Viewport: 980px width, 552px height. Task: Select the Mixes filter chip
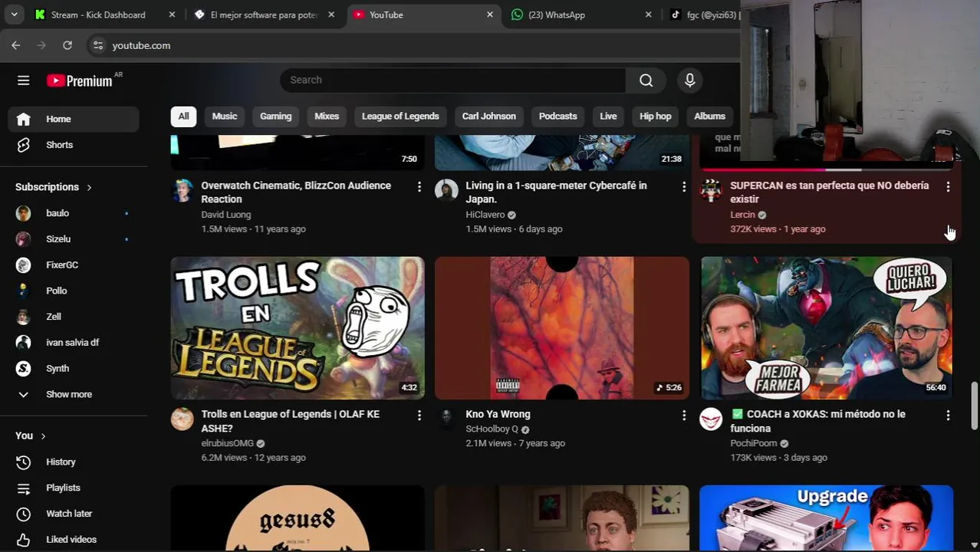(327, 117)
